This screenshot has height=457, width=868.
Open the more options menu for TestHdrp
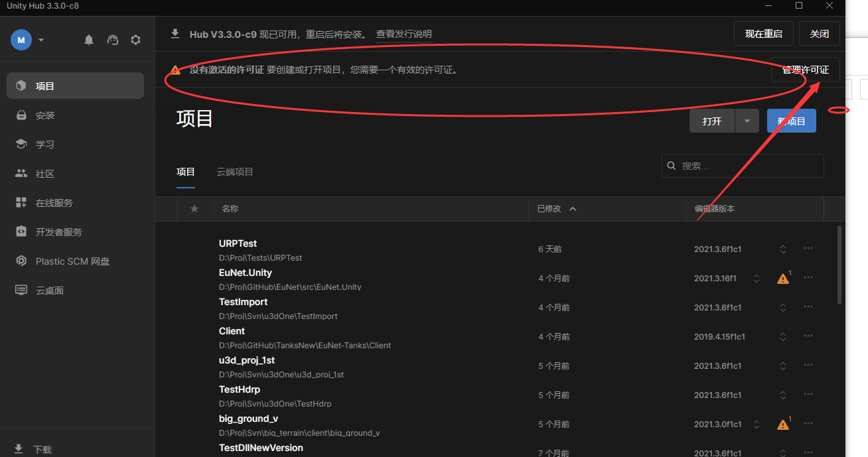pyautogui.click(x=808, y=395)
